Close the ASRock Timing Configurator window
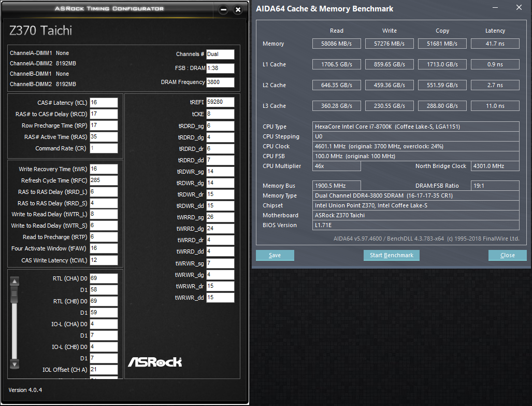 click(x=238, y=10)
